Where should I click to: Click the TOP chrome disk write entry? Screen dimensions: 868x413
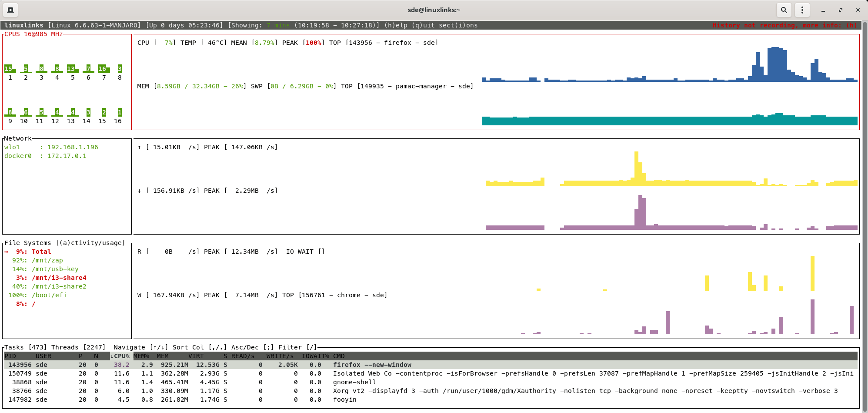coord(335,295)
